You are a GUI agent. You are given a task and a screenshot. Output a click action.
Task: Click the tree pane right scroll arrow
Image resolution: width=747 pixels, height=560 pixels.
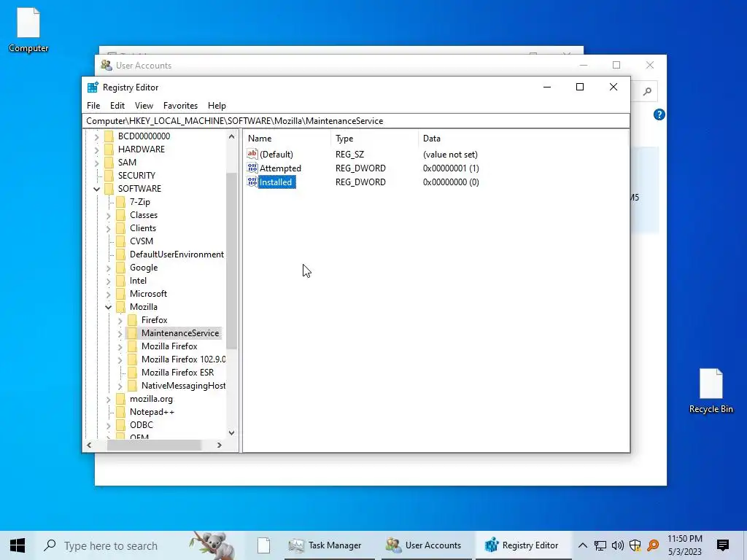[x=219, y=446]
